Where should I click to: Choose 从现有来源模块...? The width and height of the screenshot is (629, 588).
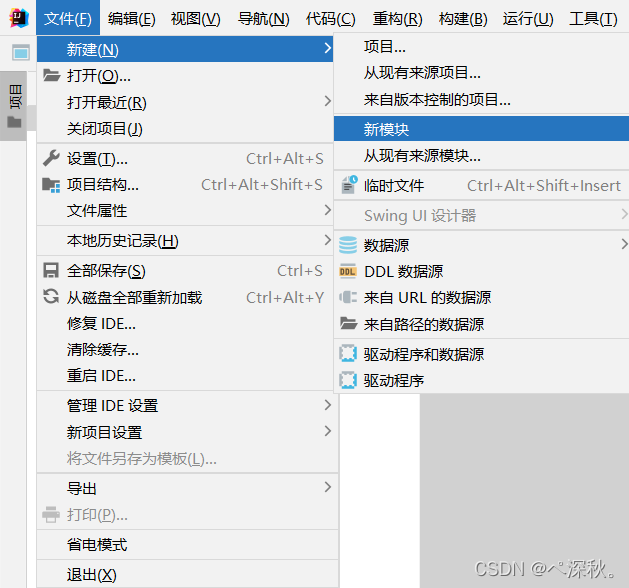click(x=481, y=156)
